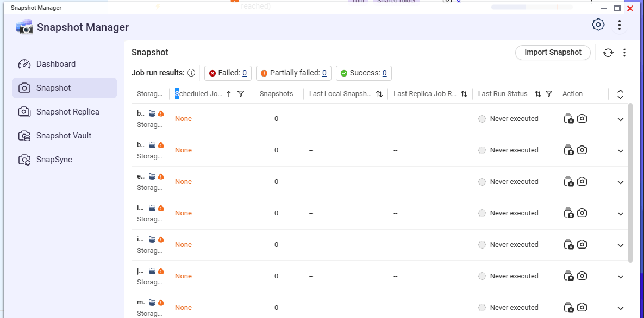Maximize the Snapshot Manager window
Image resolution: width=644 pixels, height=318 pixels.
pos(617,8)
